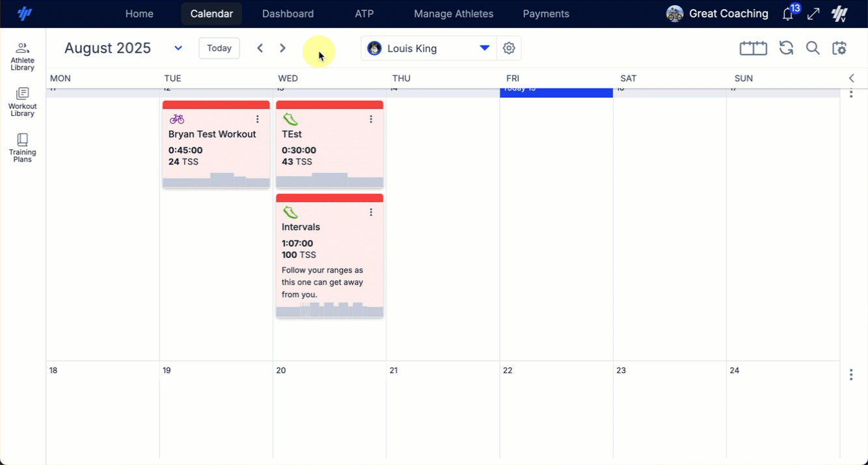Click the refresh calendar icon
The image size is (868, 465).
(786, 48)
